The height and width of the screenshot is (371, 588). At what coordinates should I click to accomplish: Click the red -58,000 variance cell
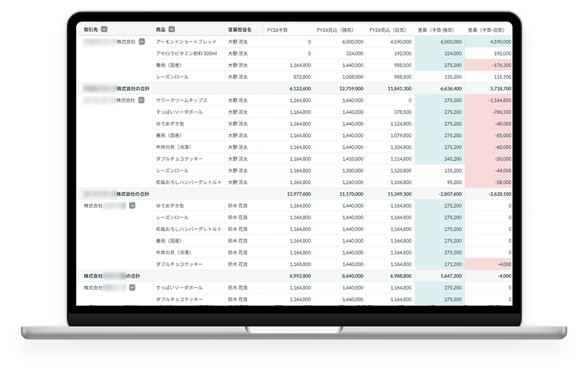[x=488, y=182]
